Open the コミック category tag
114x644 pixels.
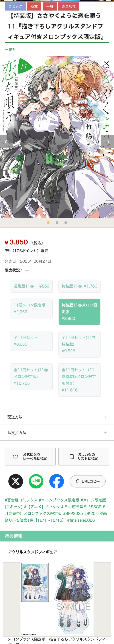[x=15, y=6]
